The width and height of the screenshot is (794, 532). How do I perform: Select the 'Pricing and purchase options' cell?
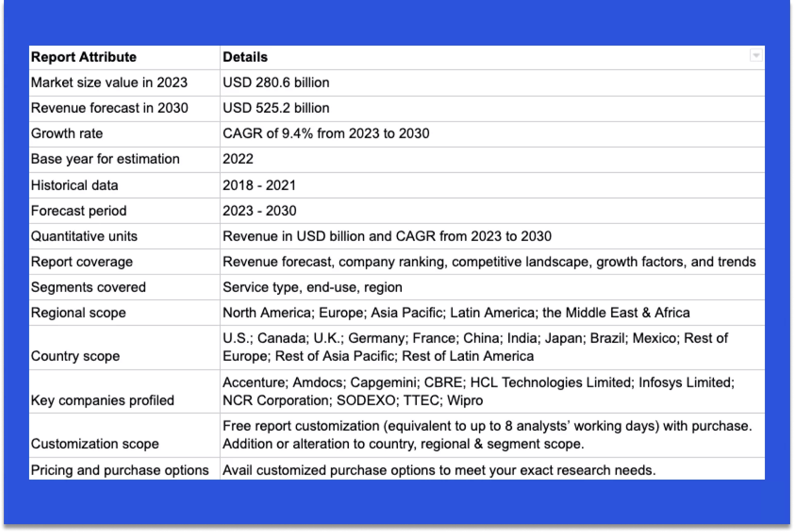(124, 469)
